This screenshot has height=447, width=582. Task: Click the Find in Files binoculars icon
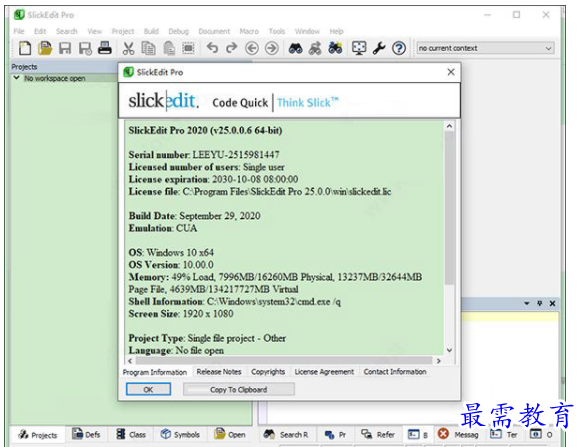tap(335, 48)
